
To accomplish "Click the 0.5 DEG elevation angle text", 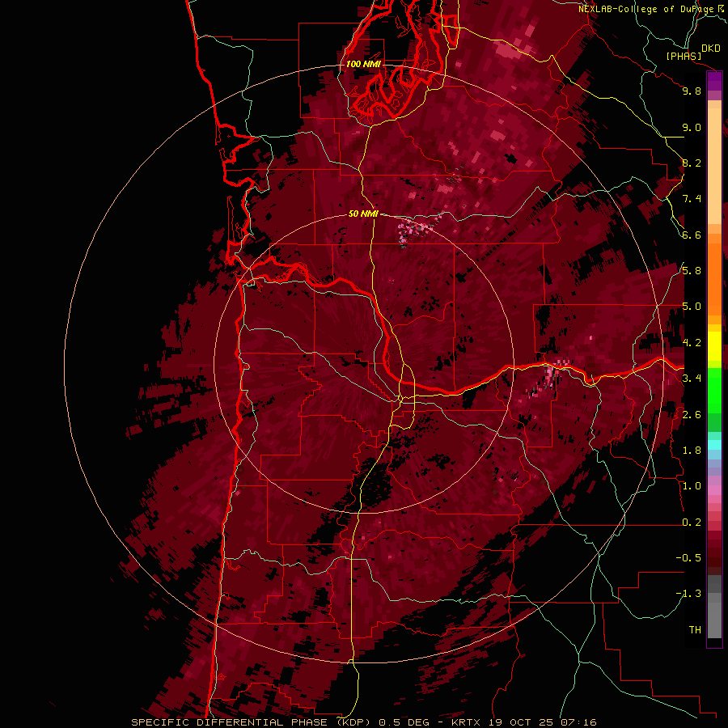I will (x=404, y=722).
